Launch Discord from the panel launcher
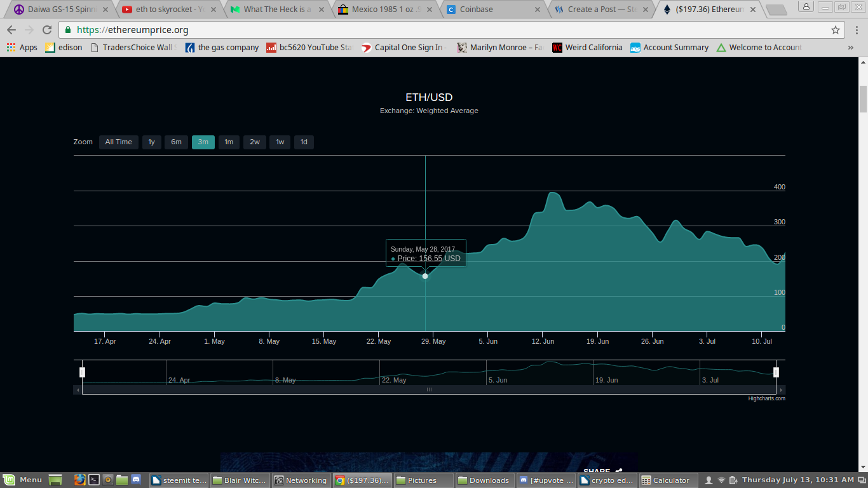 (135, 480)
